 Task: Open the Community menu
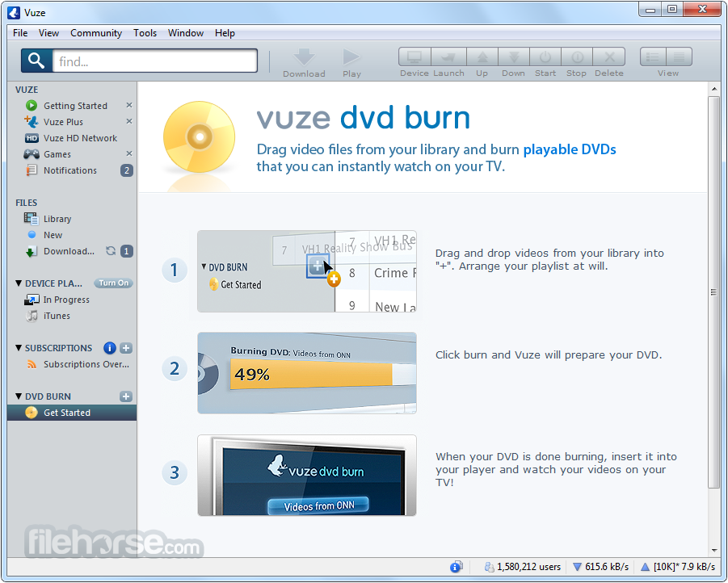tap(96, 33)
